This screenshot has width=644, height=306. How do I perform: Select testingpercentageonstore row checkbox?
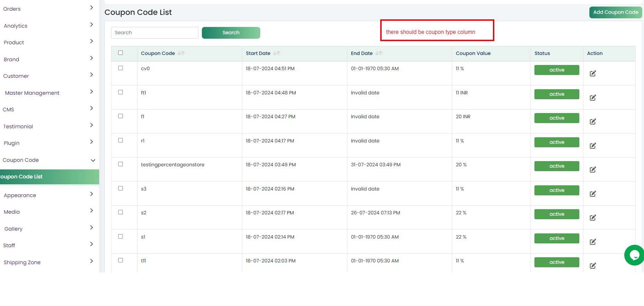tap(120, 164)
